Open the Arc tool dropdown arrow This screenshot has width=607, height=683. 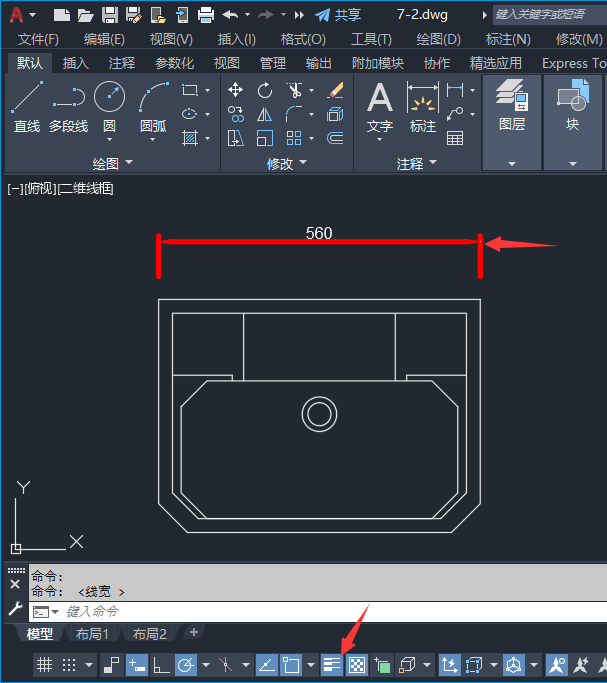coord(152,139)
